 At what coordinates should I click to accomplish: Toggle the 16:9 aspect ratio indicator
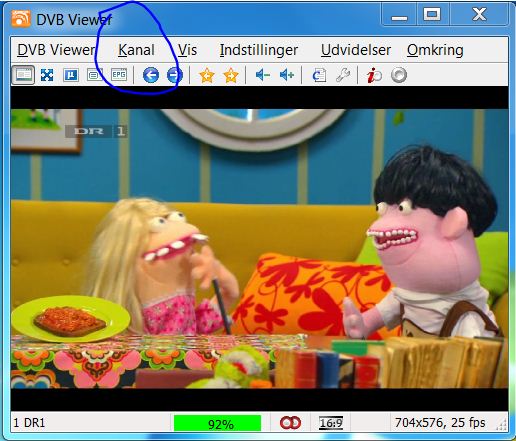[x=331, y=423]
